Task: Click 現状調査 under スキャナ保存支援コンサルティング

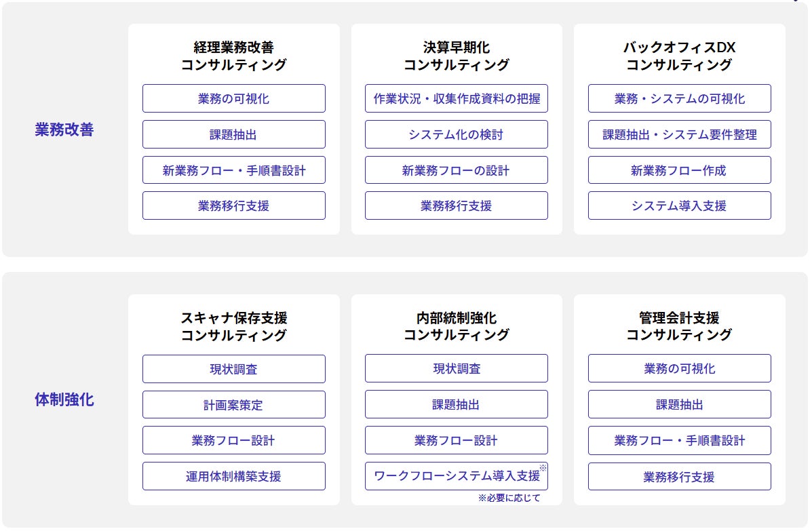Action: click(233, 369)
